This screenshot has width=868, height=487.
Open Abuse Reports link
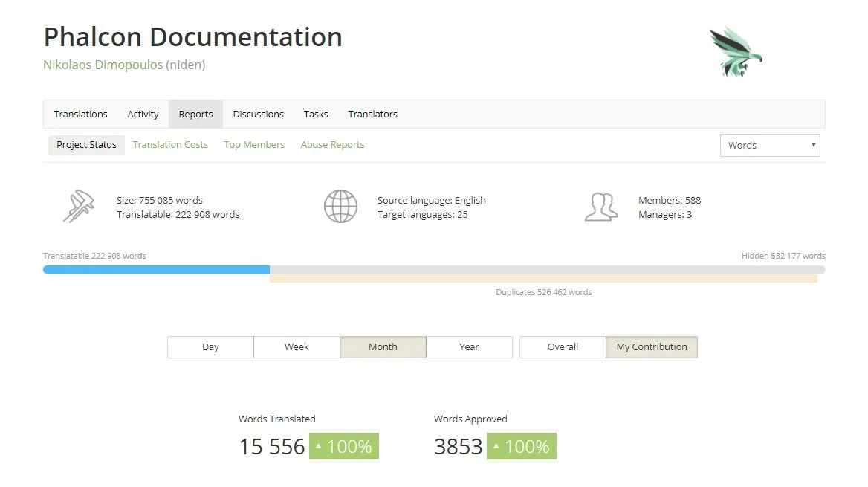[x=332, y=144]
